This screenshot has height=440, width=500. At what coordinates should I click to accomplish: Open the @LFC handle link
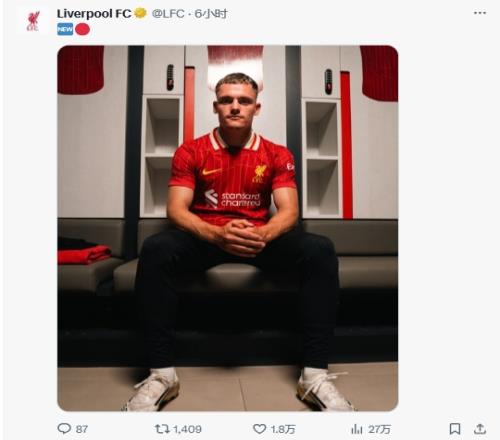tap(168, 14)
